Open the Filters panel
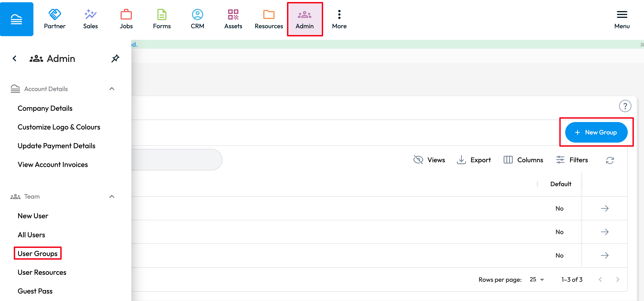Image resolution: width=644 pixels, height=301 pixels. click(x=572, y=160)
